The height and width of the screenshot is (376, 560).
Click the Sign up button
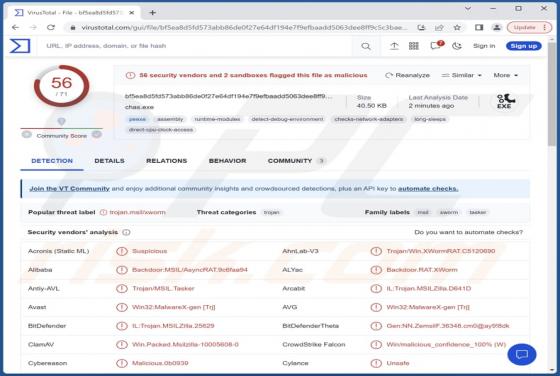pyautogui.click(x=524, y=46)
